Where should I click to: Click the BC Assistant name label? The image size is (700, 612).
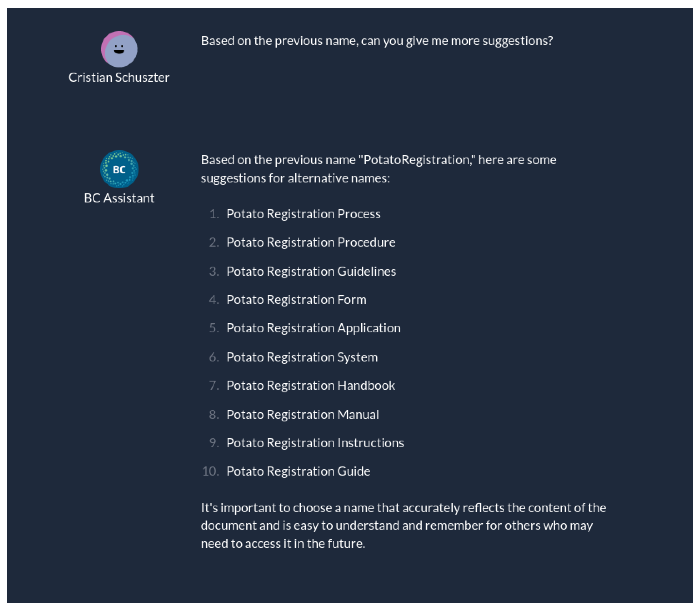coord(119,198)
